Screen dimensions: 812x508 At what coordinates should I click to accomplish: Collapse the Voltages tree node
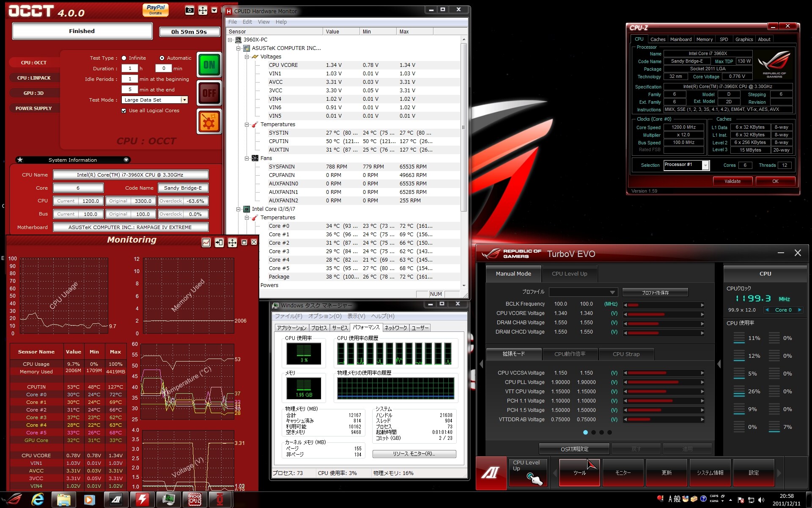click(247, 57)
